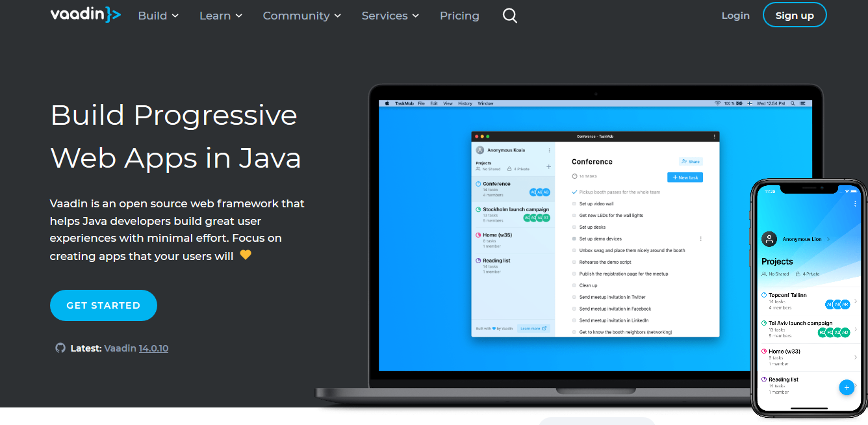
Task: Check the Clean up task
Action: coord(574,286)
